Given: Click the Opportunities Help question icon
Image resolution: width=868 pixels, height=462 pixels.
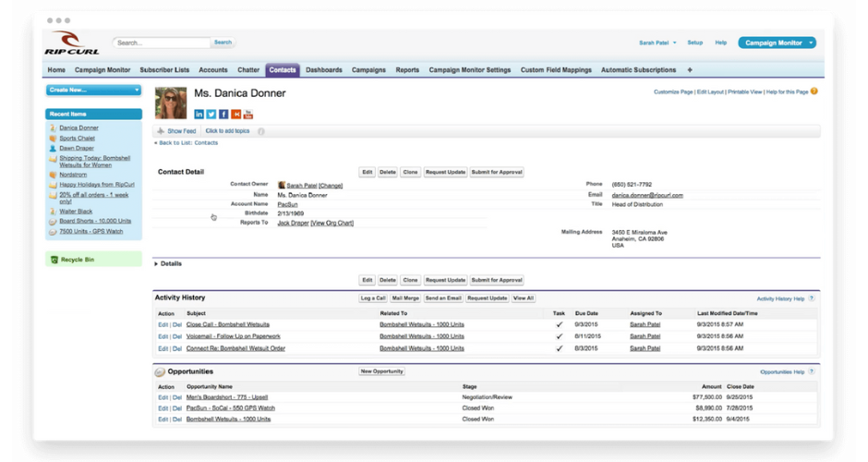Looking at the screenshot, I should (x=811, y=371).
